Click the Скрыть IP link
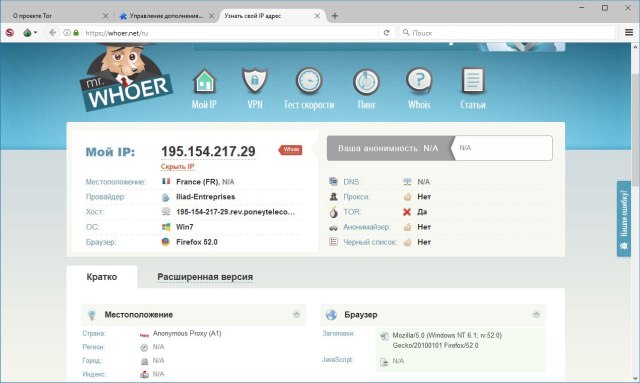Screen dimensions: 640x383 tap(177, 167)
